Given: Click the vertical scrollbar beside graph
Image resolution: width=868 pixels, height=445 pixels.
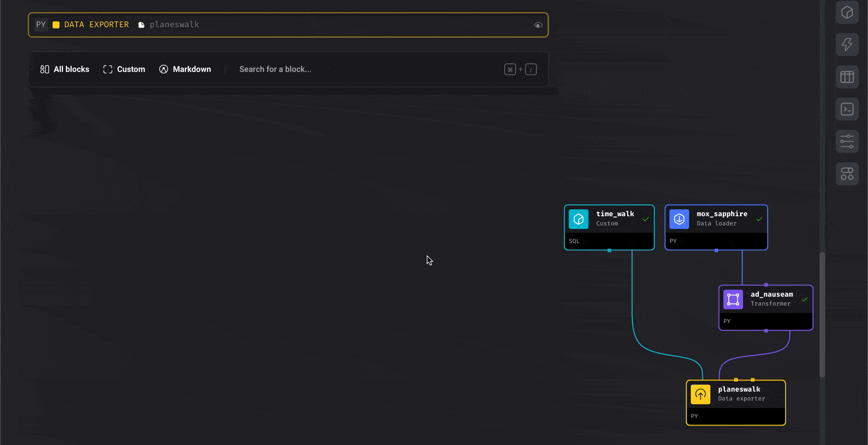Looking at the screenshot, I should coord(822,315).
